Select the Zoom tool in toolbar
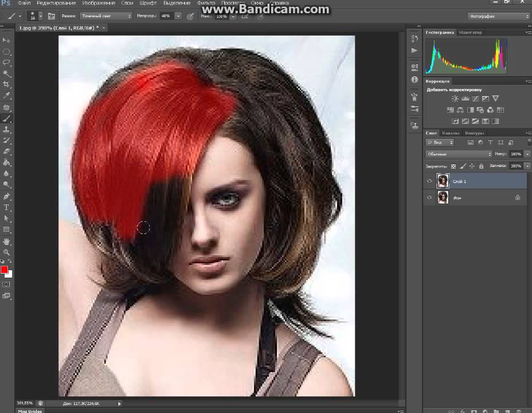The image size is (532, 413). point(7,252)
